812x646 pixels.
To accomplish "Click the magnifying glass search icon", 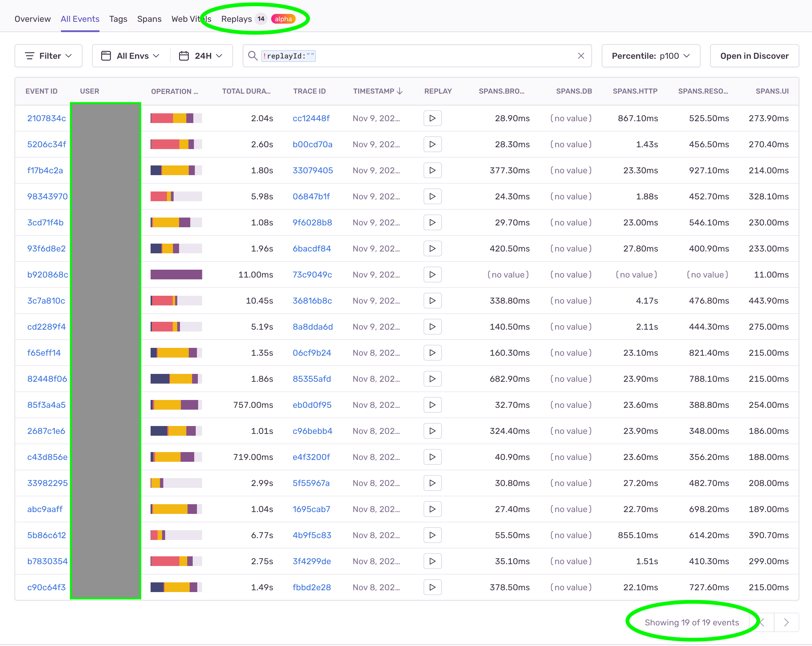I will pyautogui.click(x=253, y=56).
